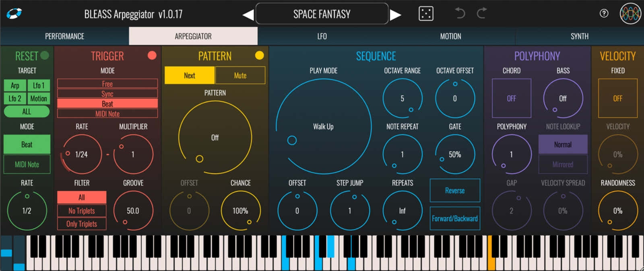Screen dimensions: 644x271
Task: Click the GROOVE 50.0 knob
Action: pos(133,211)
